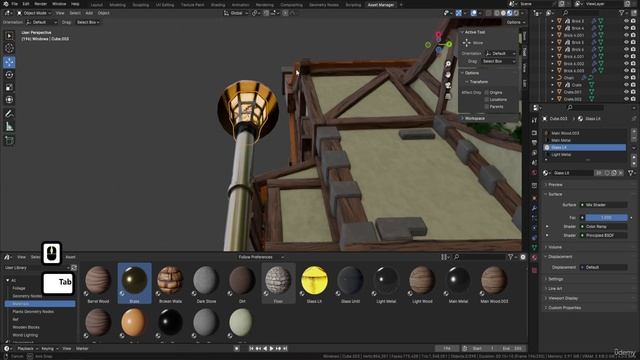Screen dimensions: 640x360
Task: Select the Annotate pencil tool
Action: coord(9,114)
